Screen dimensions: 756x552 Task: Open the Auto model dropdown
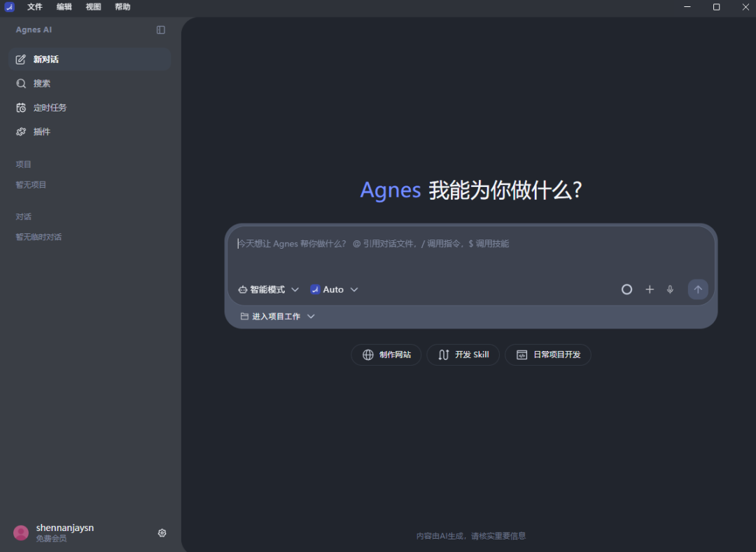(x=334, y=289)
